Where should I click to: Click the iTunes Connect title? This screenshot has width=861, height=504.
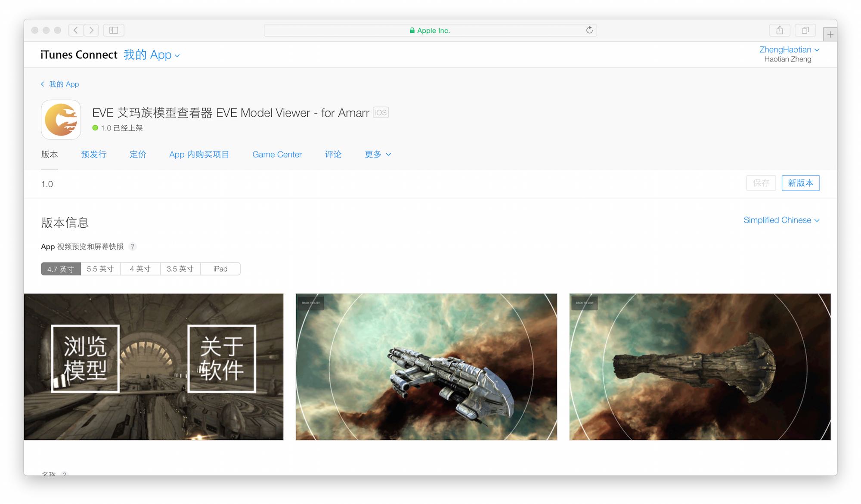coord(79,55)
